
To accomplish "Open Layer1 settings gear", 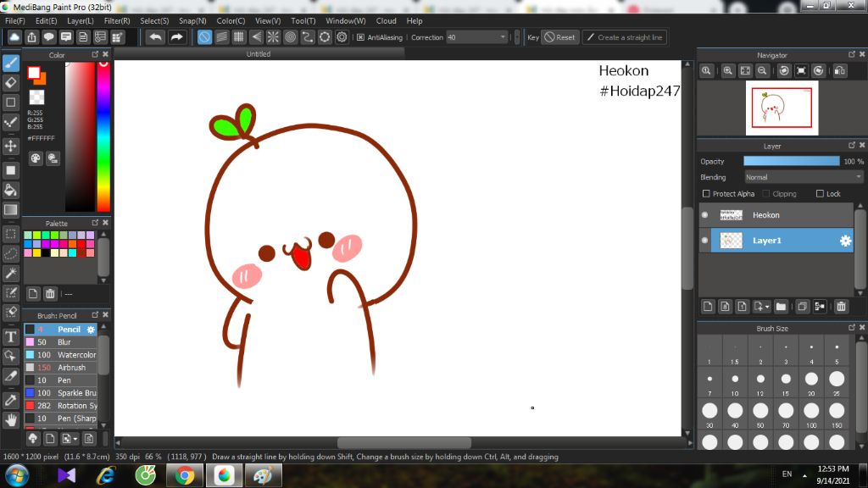I will (x=845, y=241).
